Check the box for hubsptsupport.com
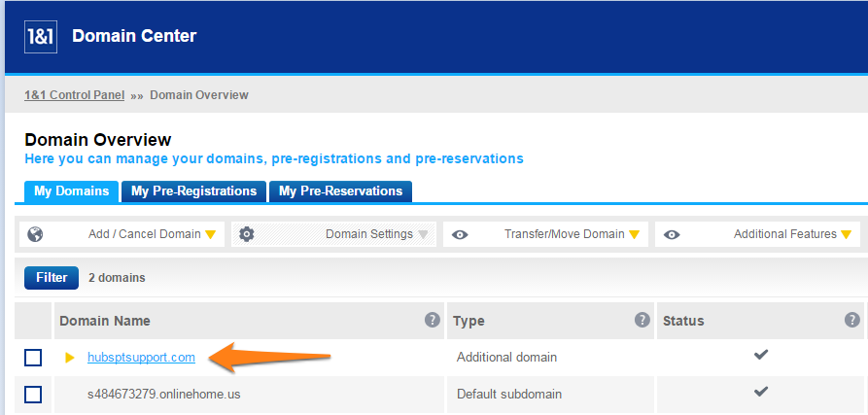868x415 pixels. (33, 358)
